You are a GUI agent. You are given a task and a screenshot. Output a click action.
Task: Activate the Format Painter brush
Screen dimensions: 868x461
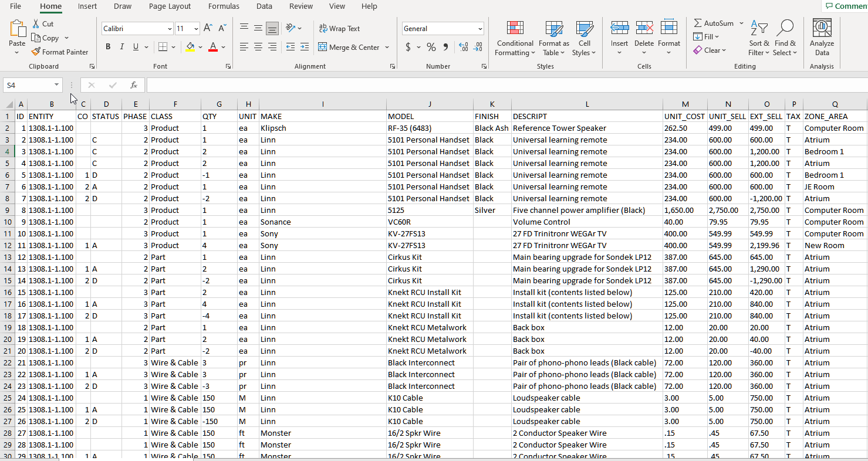[36, 52]
